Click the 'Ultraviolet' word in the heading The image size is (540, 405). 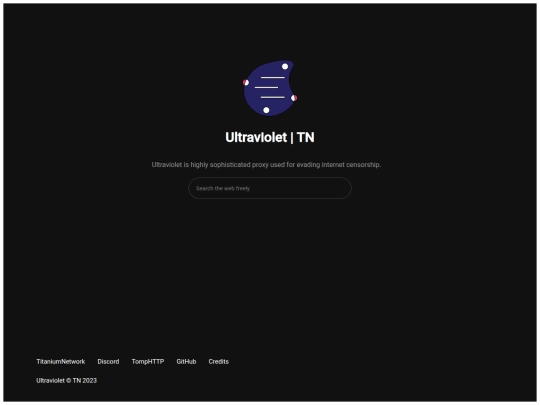256,137
